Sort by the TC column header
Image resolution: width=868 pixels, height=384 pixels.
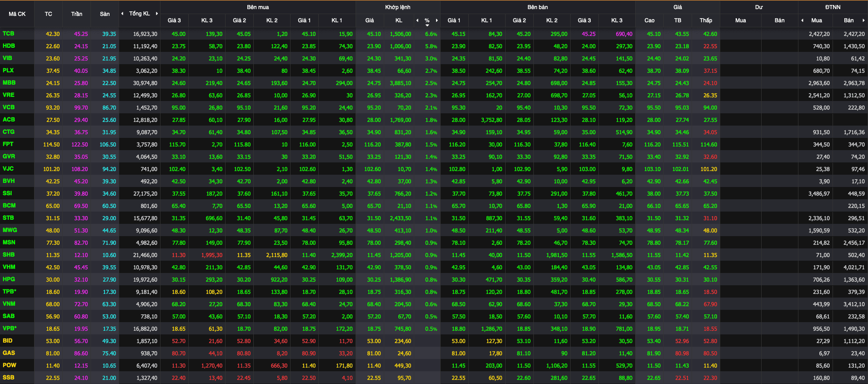click(48, 14)
